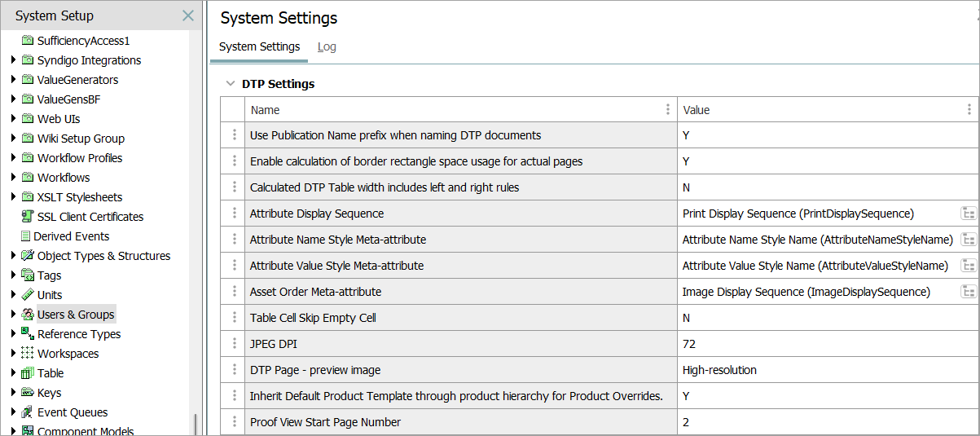Click the Workspaces grid icon

click(28, 354)
